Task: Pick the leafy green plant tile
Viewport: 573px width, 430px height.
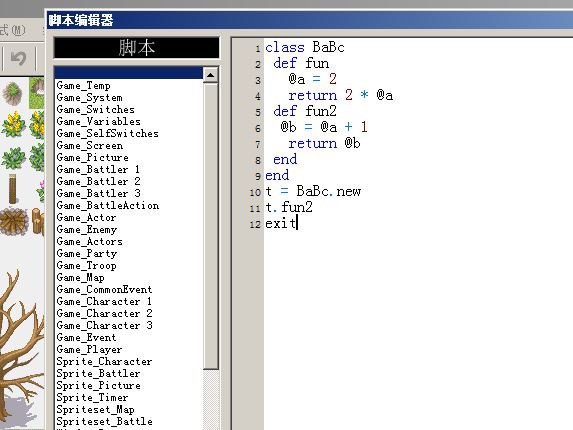Action: pos(14,158)
